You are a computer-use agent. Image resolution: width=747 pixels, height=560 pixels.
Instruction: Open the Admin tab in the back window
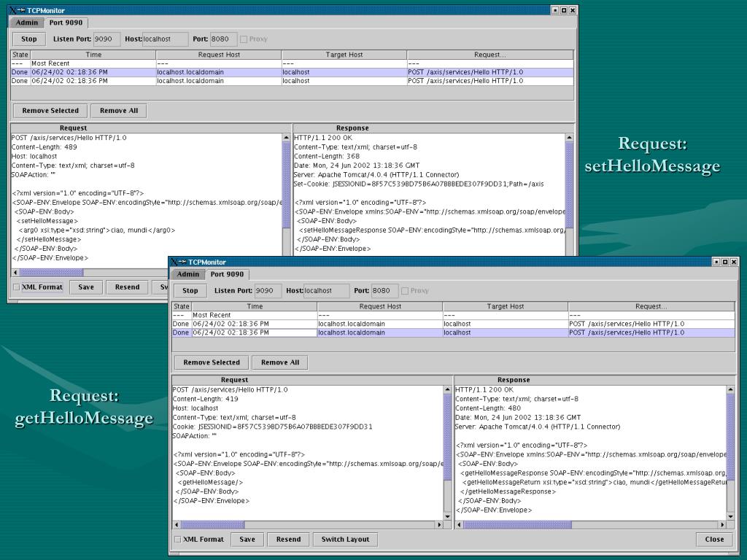point(27,23)
